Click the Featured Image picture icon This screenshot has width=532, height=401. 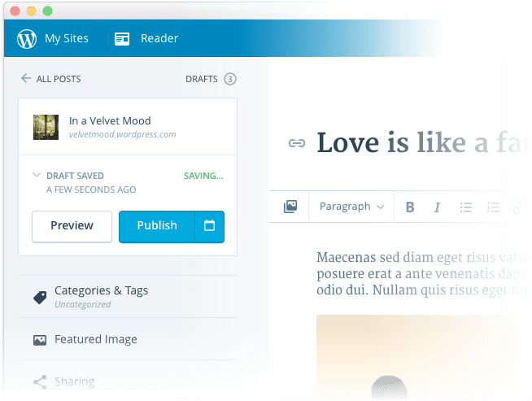pyautogui.click(x=40, y=340)
